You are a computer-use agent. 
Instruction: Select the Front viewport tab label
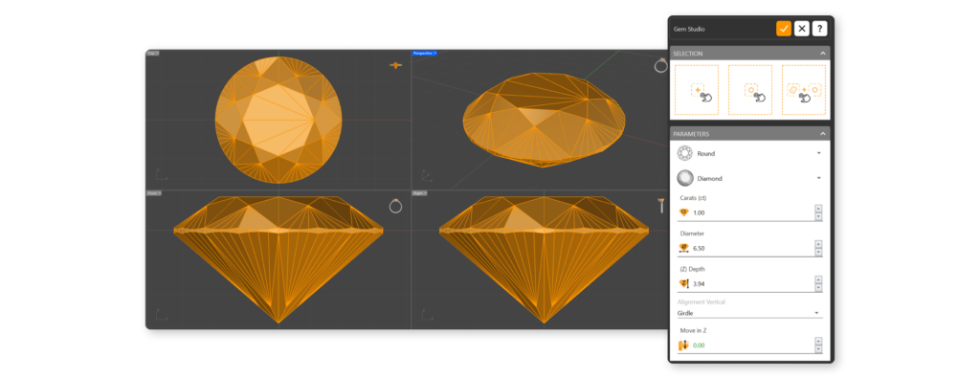[x=153, y=193]
